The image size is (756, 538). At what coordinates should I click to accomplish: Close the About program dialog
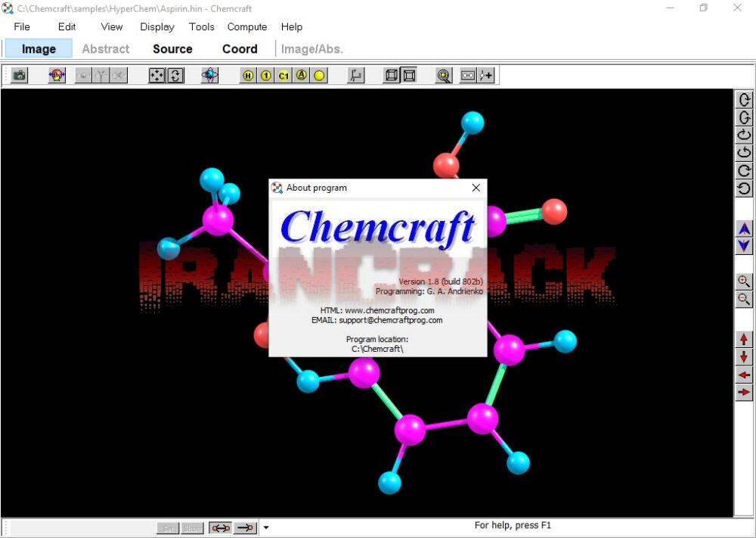tap(476, 188)
